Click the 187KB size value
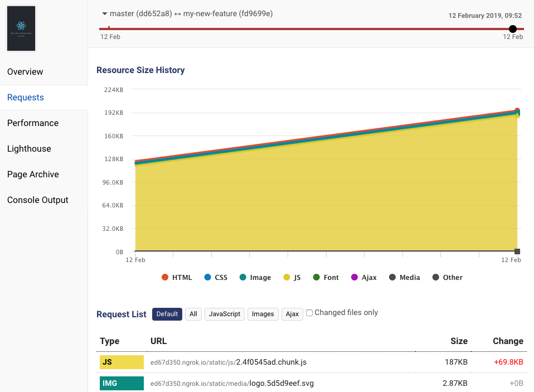Screen dimensions: 534x392 pyautogui.click(x=456, y=362)
